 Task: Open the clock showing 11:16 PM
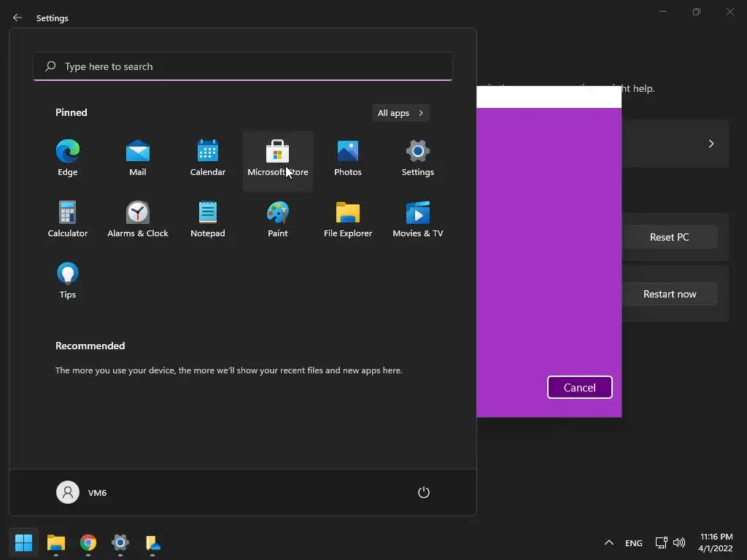tap(716, 542)
